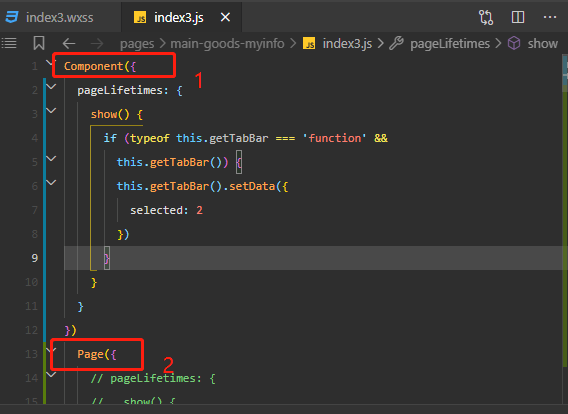Screen dimensions: 568x414
Task: Click the pageLifetimes property on line 2
Action: [x=120, y=90]
